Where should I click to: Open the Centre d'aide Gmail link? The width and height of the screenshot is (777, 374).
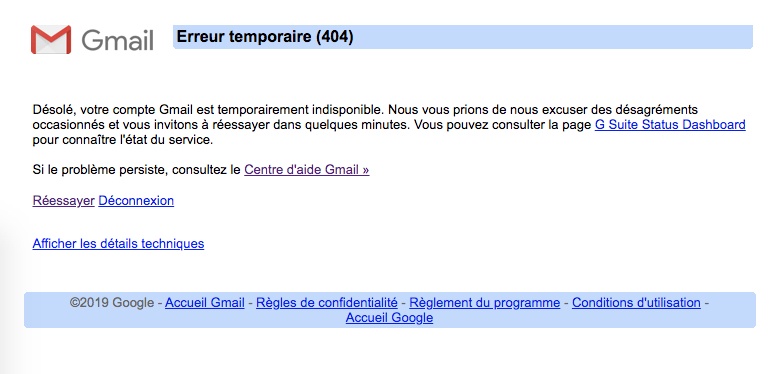pyautogui.click(x=307, y=170)
